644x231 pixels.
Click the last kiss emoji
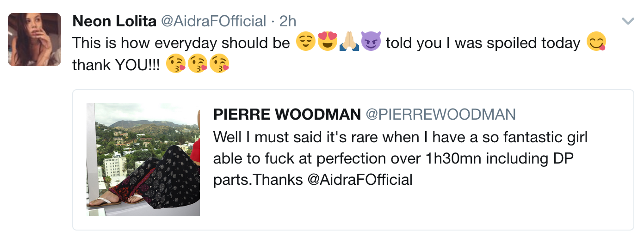click(219, 64)
